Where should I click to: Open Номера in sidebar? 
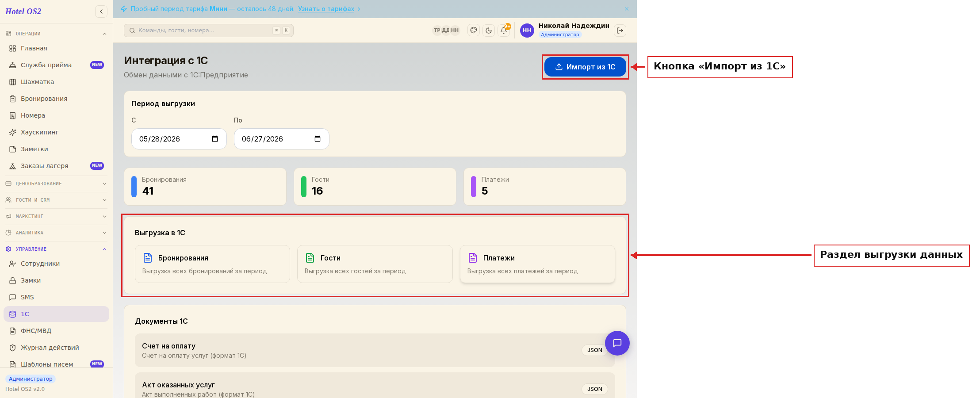point(56,115)
